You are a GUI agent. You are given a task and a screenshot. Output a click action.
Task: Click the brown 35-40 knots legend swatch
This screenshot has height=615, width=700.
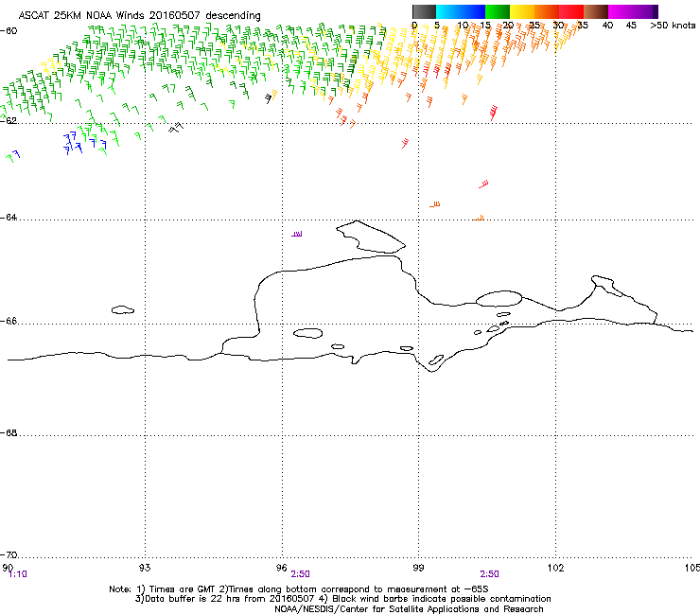click(596, 11)
